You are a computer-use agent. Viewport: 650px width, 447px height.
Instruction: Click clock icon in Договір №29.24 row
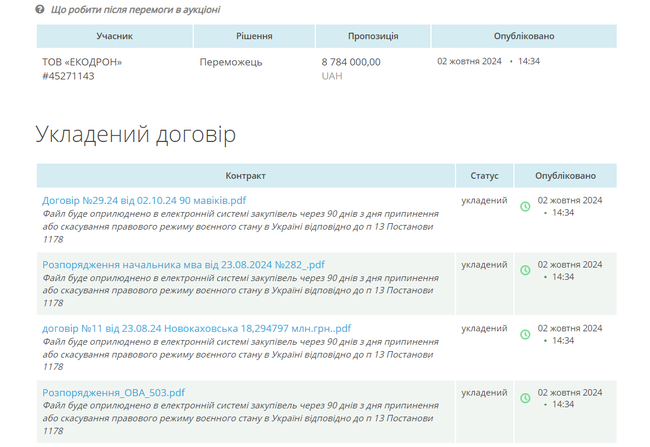point(525,207)
